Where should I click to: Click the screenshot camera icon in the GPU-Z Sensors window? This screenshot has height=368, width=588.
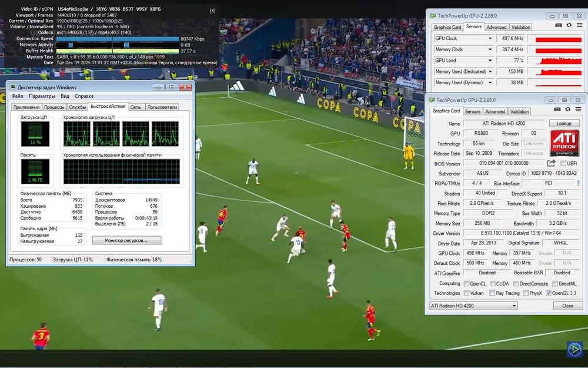pyautogui.click(x=559, y=25)
